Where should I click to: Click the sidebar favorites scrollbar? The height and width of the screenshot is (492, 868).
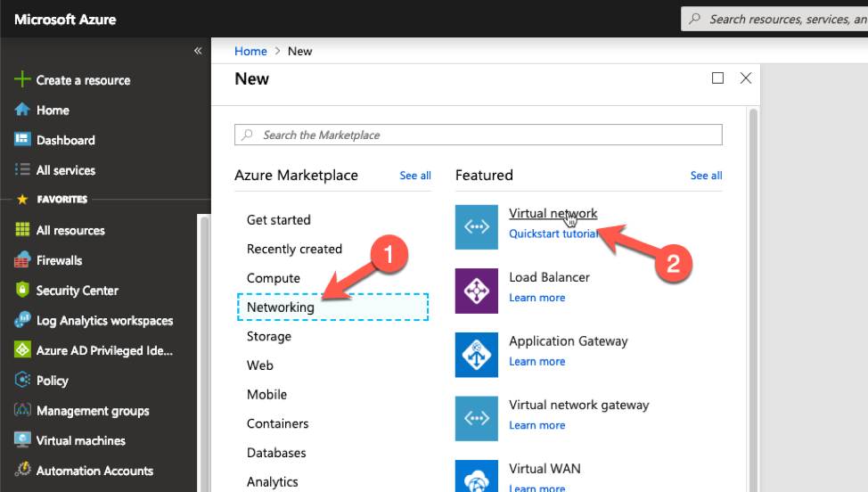click(204, 354)
